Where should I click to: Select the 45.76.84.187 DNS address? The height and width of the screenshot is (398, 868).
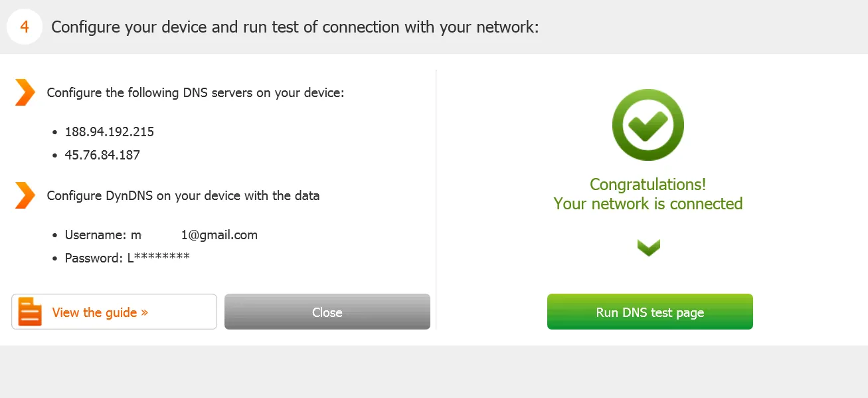[x=102, y=155]
